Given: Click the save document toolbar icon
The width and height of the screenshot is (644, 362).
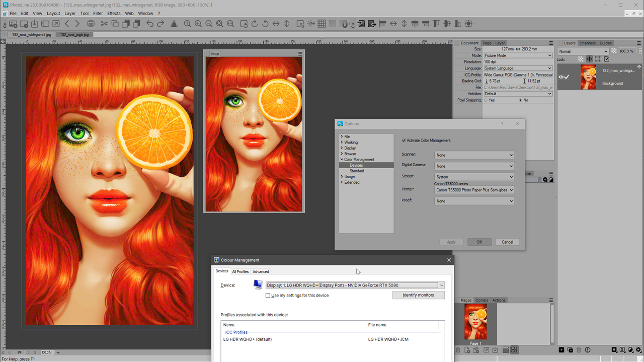Looking at the screenshot, I should (34, 24).
